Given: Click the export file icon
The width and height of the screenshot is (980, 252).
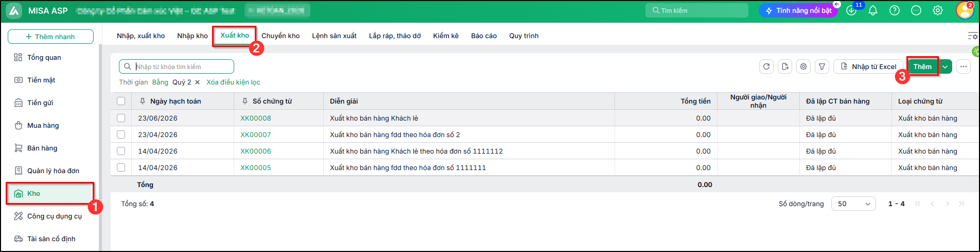Looking at the screenshot, I should click(x=785, y=66).
